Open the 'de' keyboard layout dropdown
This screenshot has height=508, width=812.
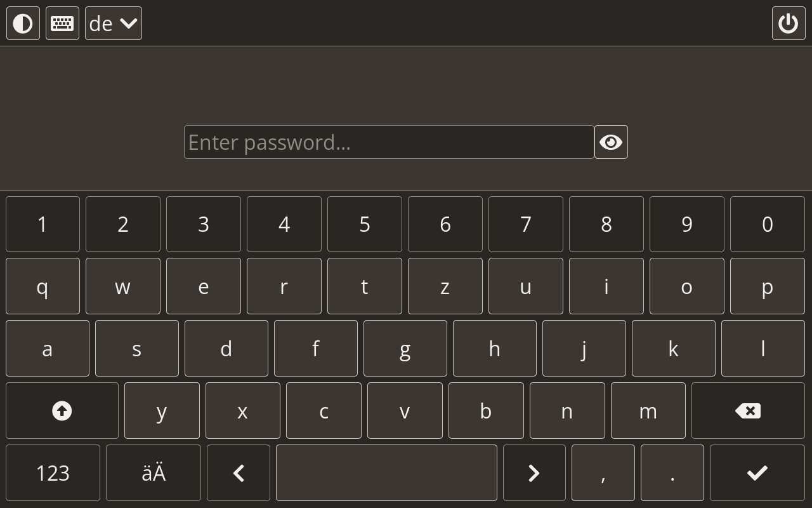coord(114,23)
